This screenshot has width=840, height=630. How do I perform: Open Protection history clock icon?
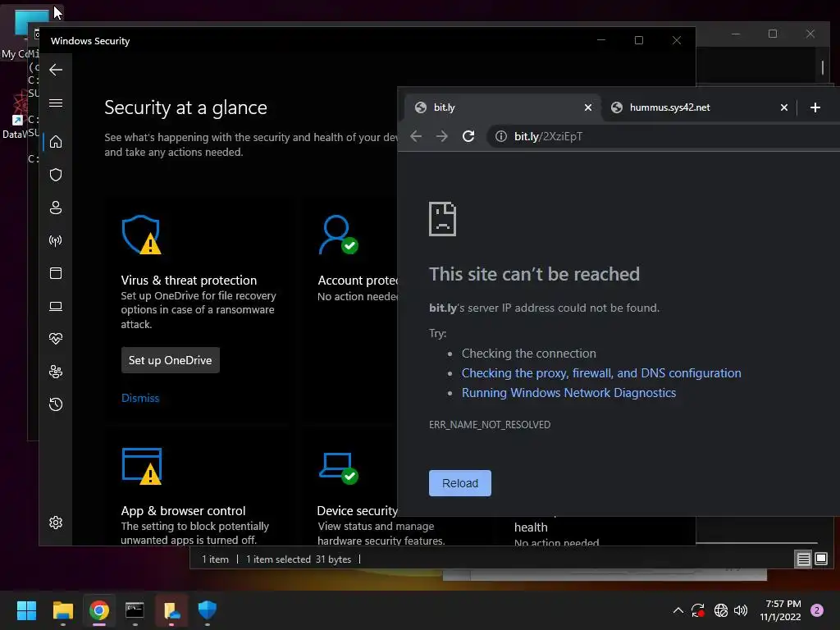pos(56,404)
